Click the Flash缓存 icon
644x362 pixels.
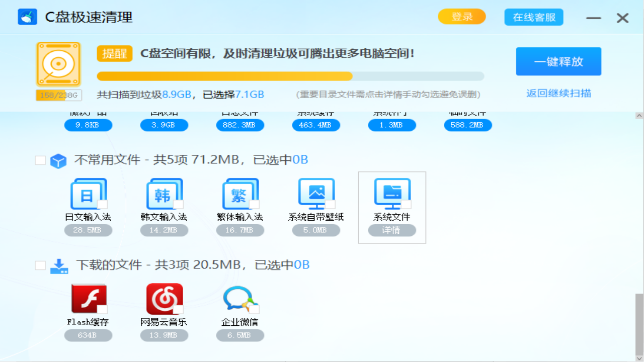pos(89,299)
